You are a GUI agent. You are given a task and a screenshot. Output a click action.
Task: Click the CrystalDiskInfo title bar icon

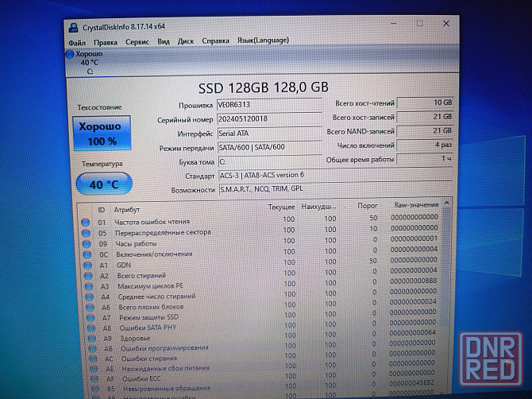click(74, 28)
